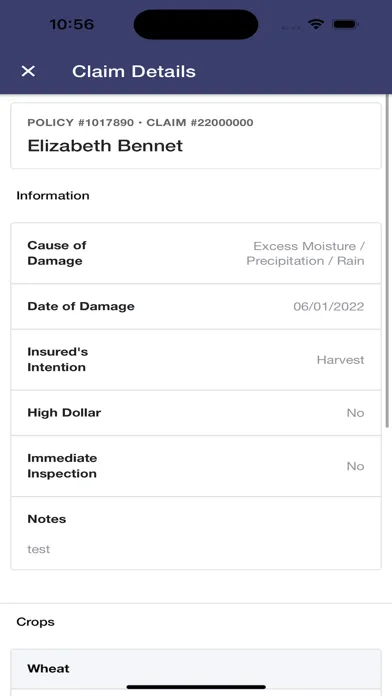Toggle the Immediate Inspection No value
Screen dimensions: 392x696
(355, 466)
